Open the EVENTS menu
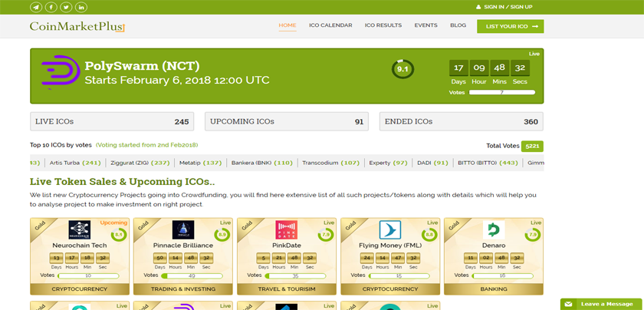644x310 pixels. click(426, 25)
